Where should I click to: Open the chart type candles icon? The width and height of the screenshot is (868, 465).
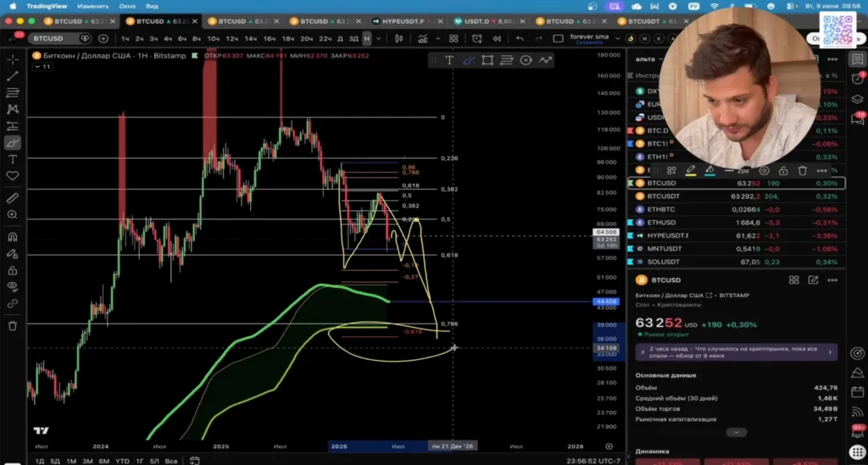(398, 38)
